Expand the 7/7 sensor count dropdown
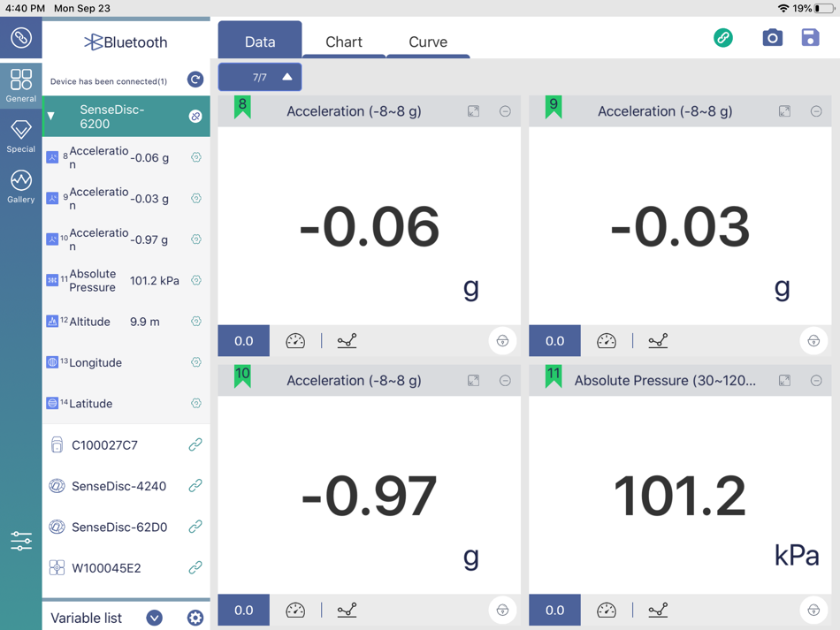 point(259,77)
